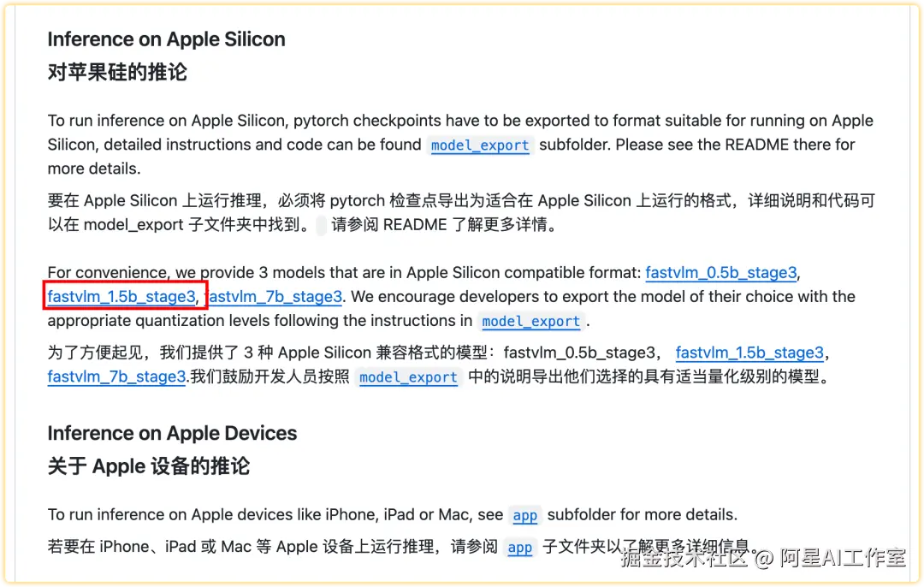Open the app subfolder link in the English sentence
This screenshot has width=924, height=587.
tap(525, 515)
